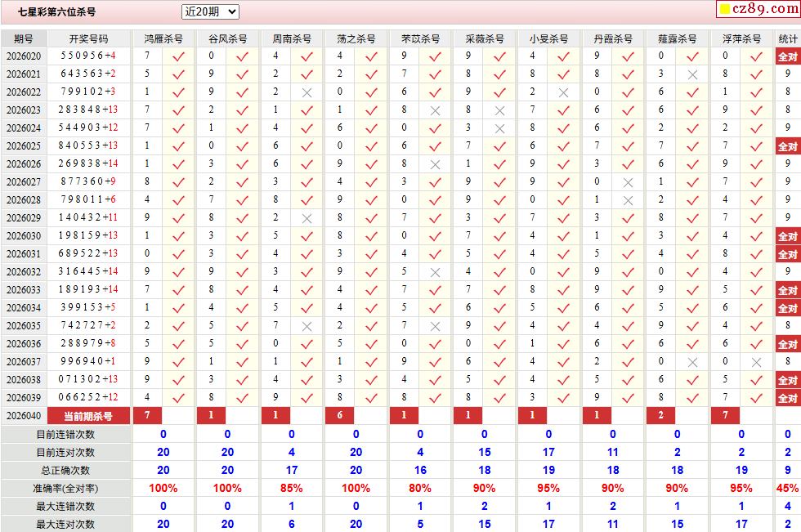Select the 小旻杀号 column header
This screenshot has width=801, height=532.
point(548,38)
